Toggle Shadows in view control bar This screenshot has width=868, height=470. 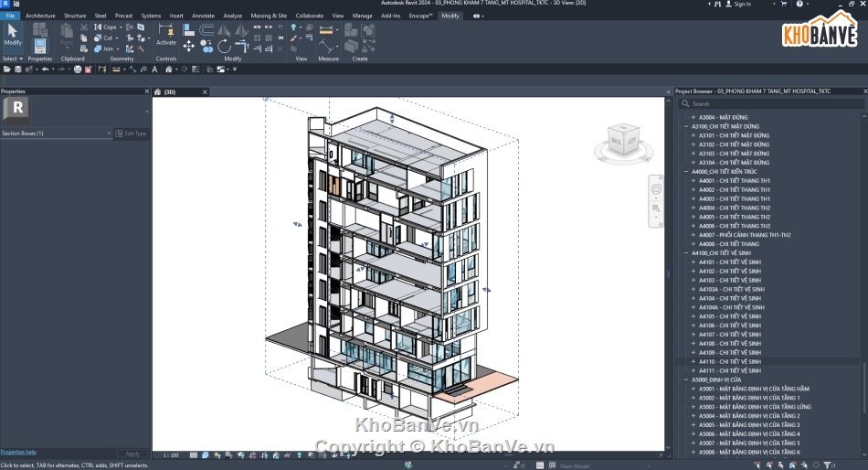click(x=228, y=455)
